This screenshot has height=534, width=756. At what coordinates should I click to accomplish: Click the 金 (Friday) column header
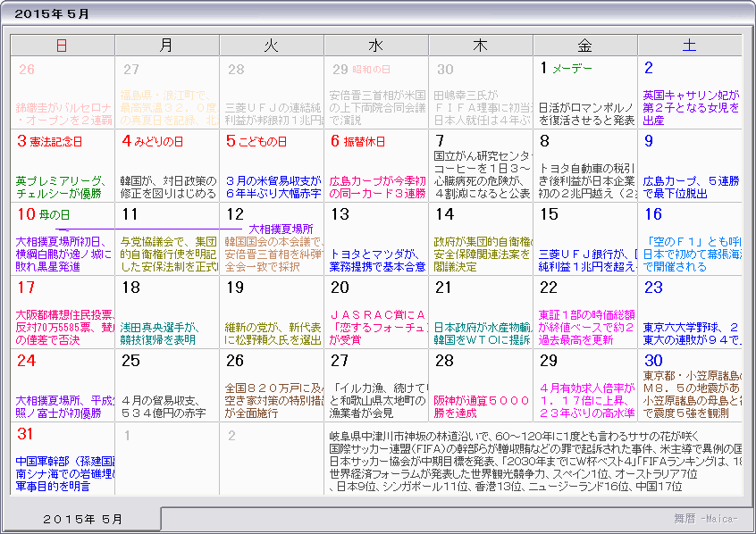pos(584,44)
